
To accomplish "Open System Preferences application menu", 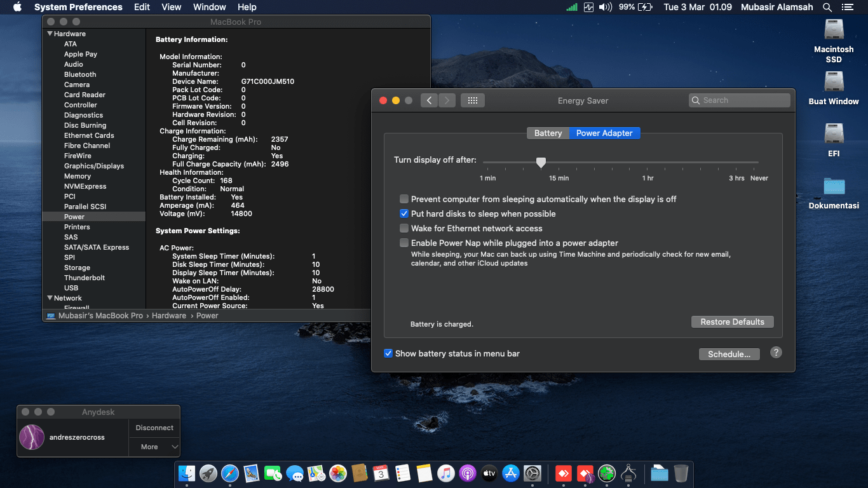I will 78,7.
